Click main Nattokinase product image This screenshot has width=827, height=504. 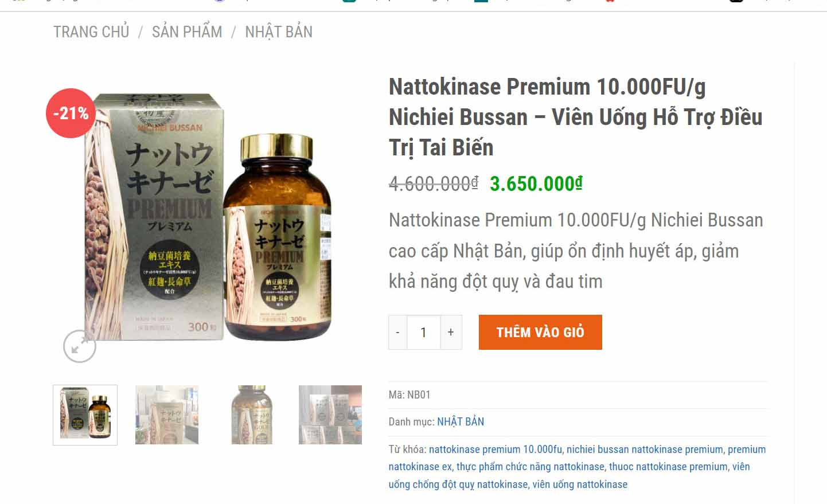[x=208, y=217]
